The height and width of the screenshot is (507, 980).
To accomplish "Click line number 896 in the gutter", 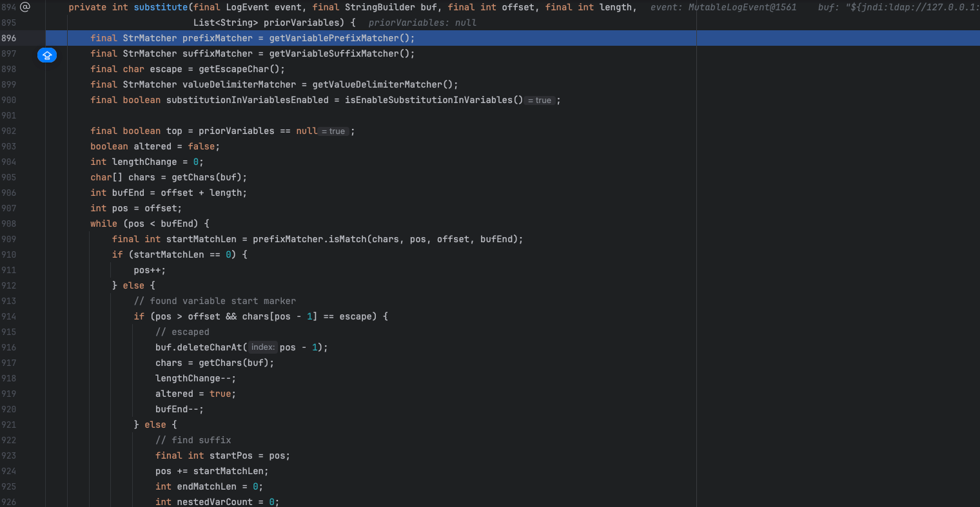I will point(9,38).
